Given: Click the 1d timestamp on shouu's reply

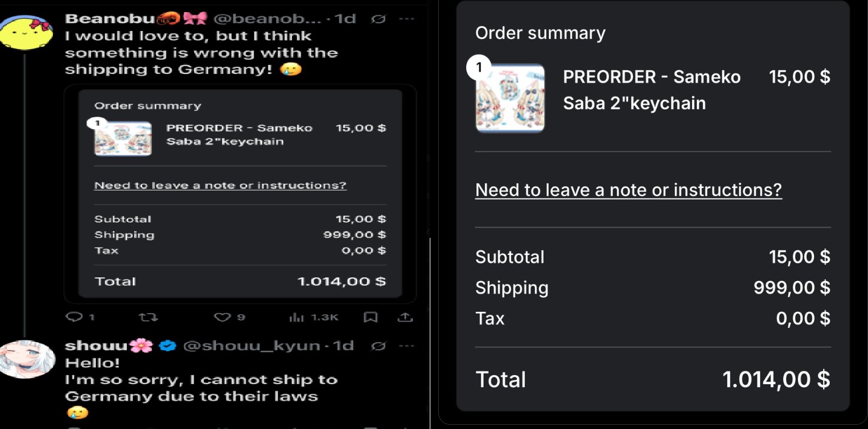Looking at the screenshot, I should pos(344,346).
